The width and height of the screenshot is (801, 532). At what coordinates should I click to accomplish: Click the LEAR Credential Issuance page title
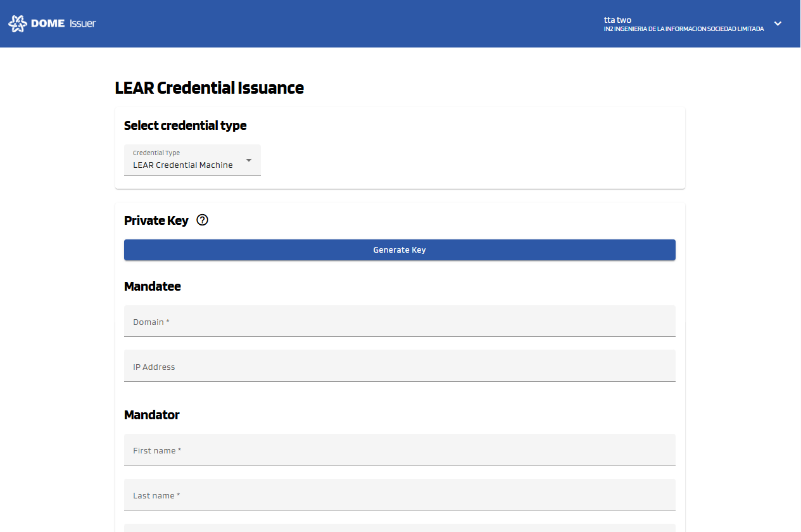[209, 88]
